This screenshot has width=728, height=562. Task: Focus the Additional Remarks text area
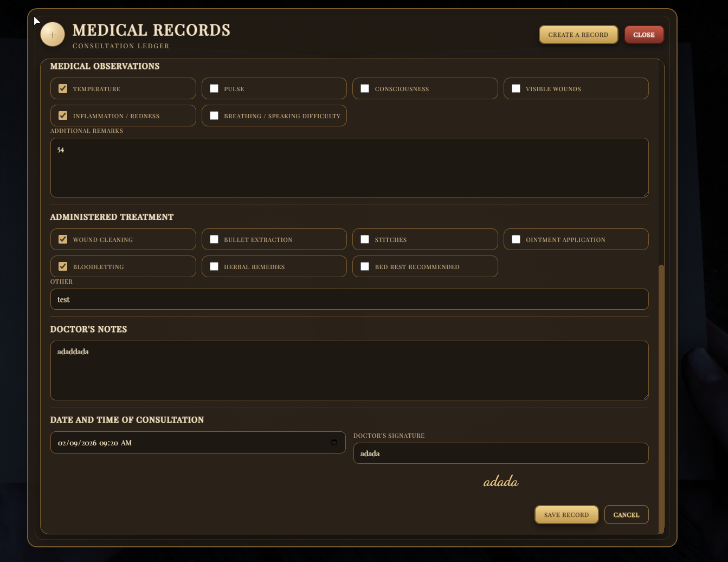click(x=350, y=168)
